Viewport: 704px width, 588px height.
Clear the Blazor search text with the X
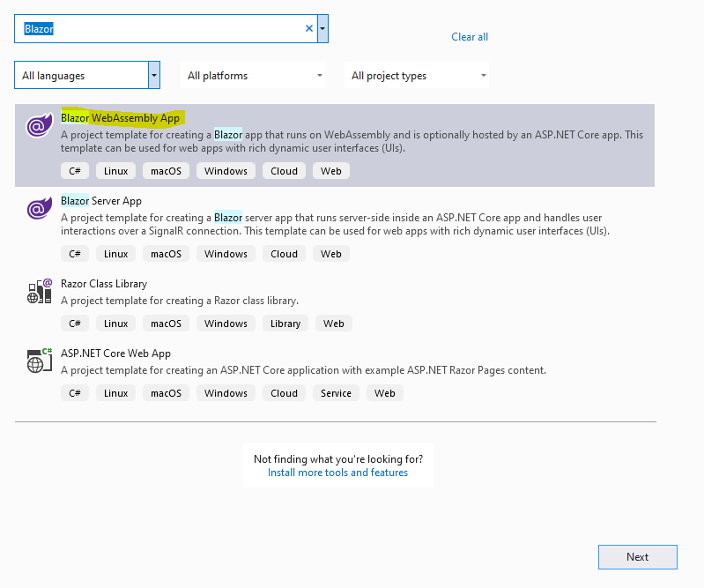pyautogui.click(x=309, y=28)
